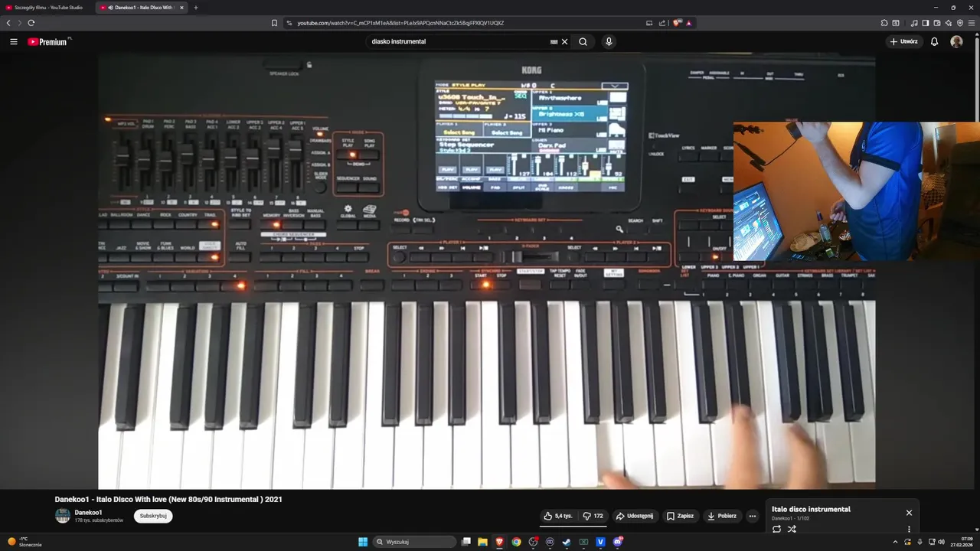Screen dimensions: 980x551
Task: Navigate back in the browser
Action: (8, 23)
